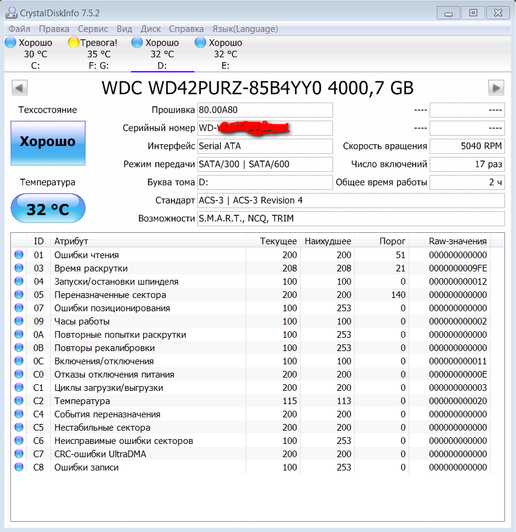Screen dimensions: 516x532
Task: Click raw value 000000000020 in Температура row
Action: [458, 401]
